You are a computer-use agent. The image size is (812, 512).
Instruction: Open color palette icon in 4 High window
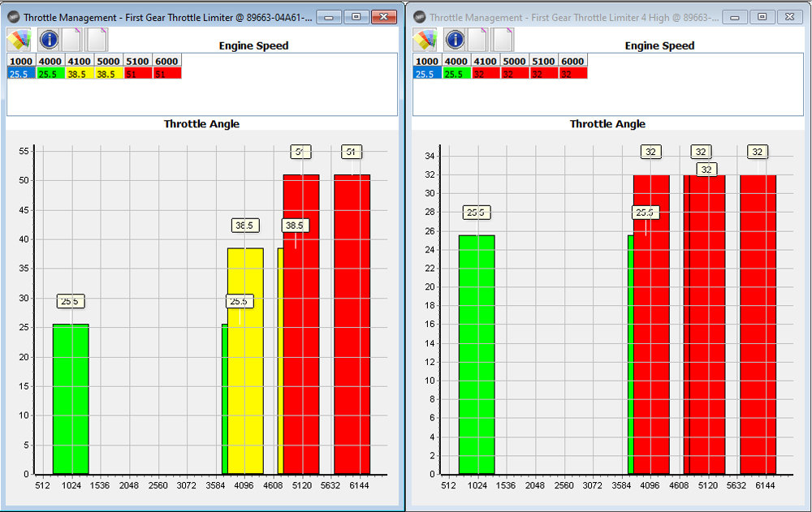[425, 40]
